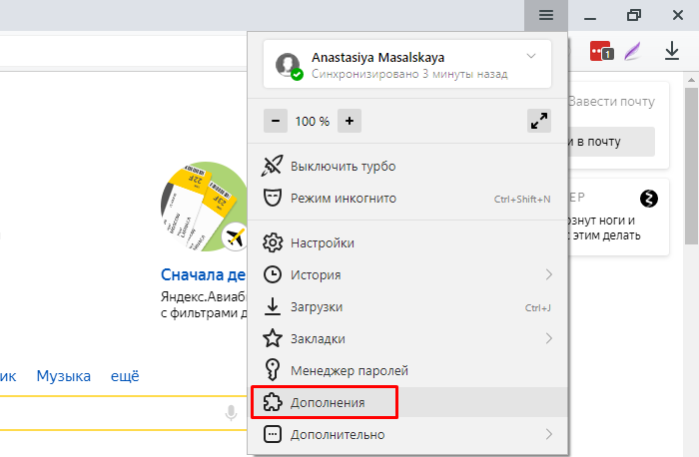This screenshot has width=699, height=457.
Task: Click the в почту button
Action: [x=611, y=142]
